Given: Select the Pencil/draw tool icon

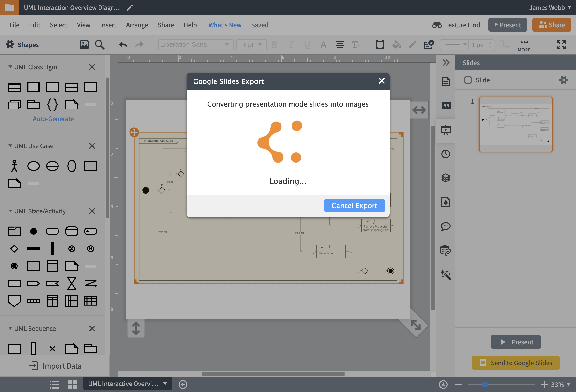Looking at the screenshot, I should (x=411, y=44).
